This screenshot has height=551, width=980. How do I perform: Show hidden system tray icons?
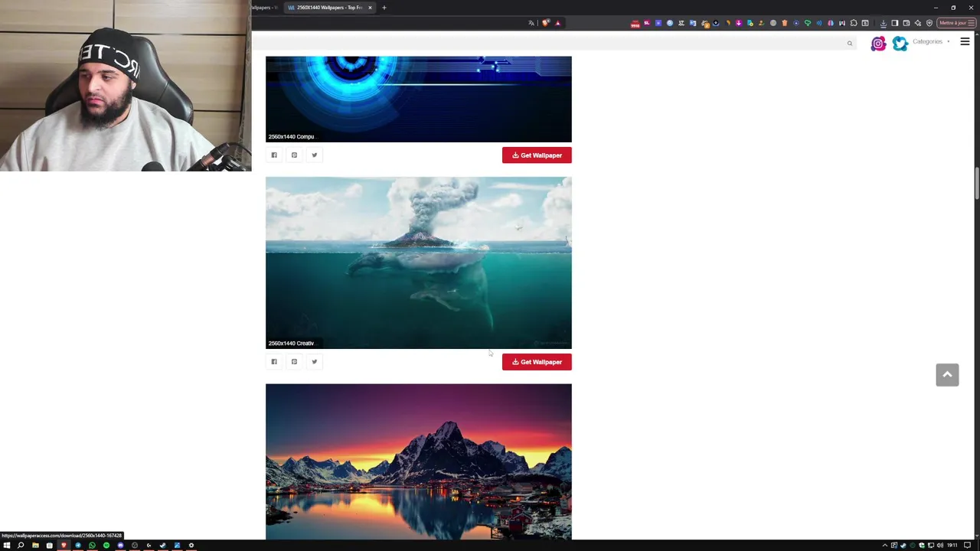coord(885,545)
